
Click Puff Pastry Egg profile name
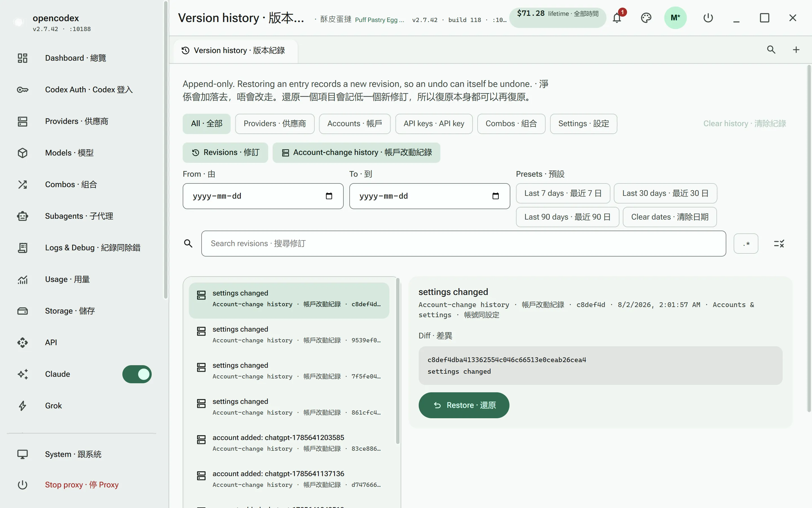[379, 20]
